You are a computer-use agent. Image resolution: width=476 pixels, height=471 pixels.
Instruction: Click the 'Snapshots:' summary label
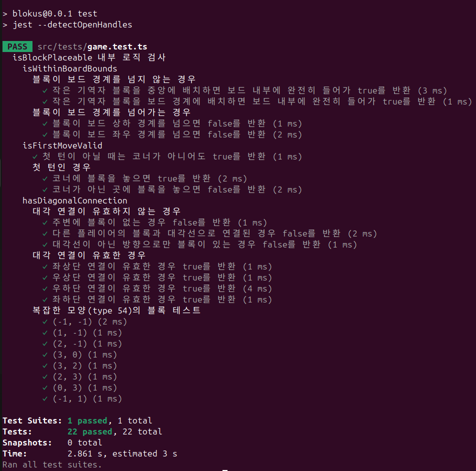[27, 442]
